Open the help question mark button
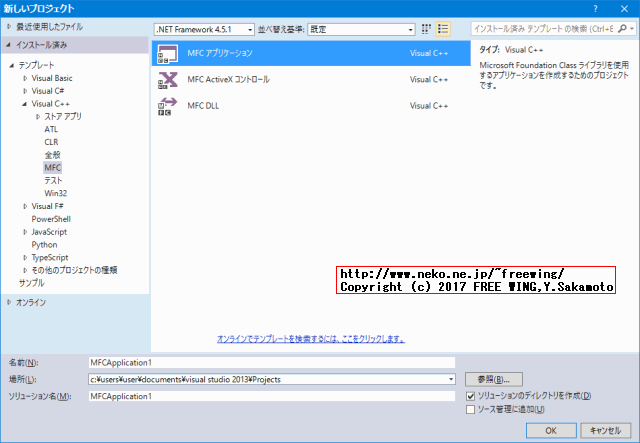This screenshot has height=443, width=640. click(596, 9)
